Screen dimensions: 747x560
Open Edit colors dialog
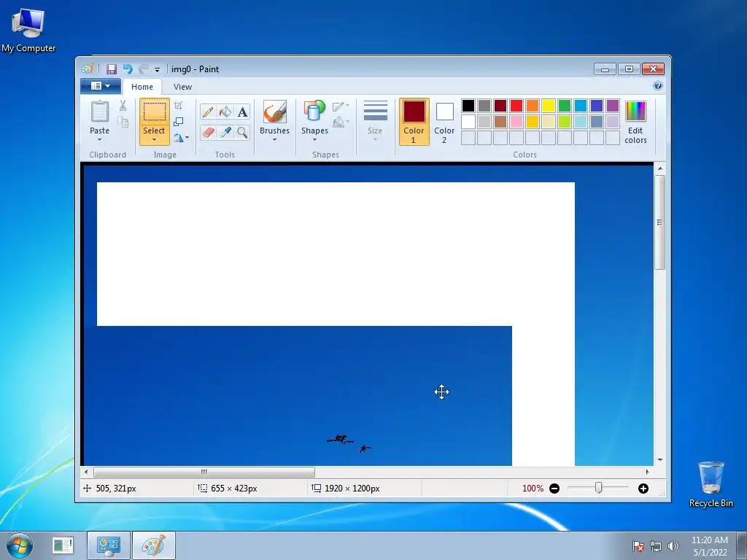635,122
